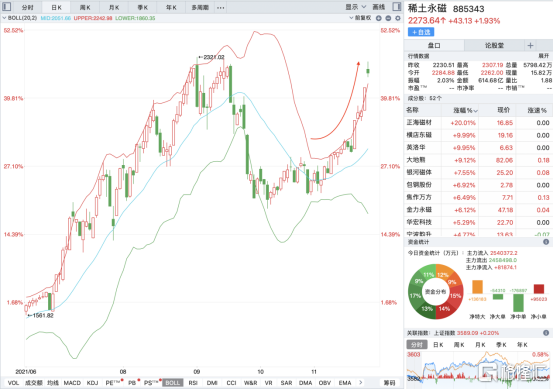Open the 论股堂 tab
The image size is (553, 389).
pos(494,45)
